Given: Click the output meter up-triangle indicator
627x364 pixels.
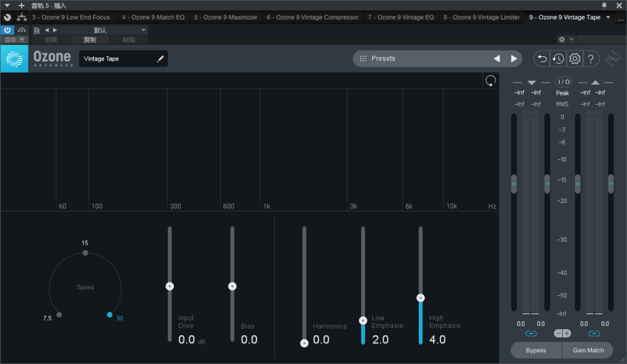Looking at the screenshot, I should tap(595, 83).
